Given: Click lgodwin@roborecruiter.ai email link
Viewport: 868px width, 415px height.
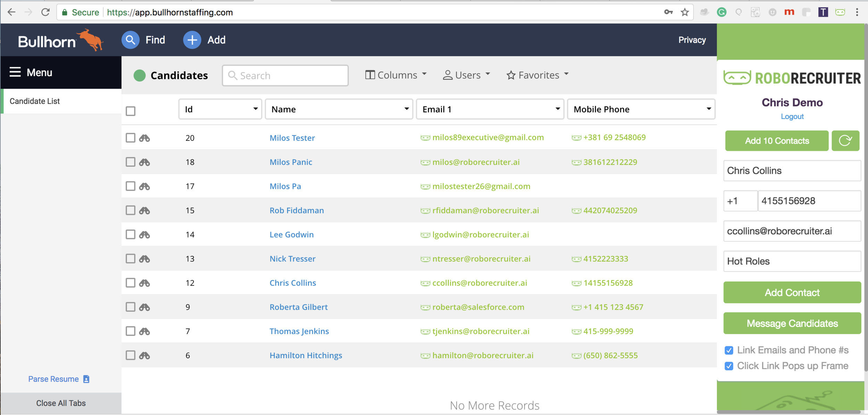Looking at the screenshot, I should (x=481, y=235).
